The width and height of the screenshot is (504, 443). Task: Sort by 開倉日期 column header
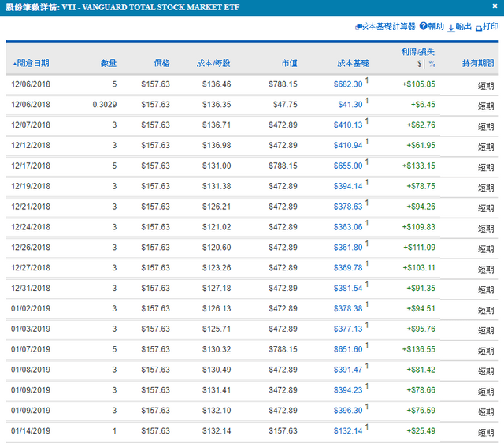coord(31,63)
